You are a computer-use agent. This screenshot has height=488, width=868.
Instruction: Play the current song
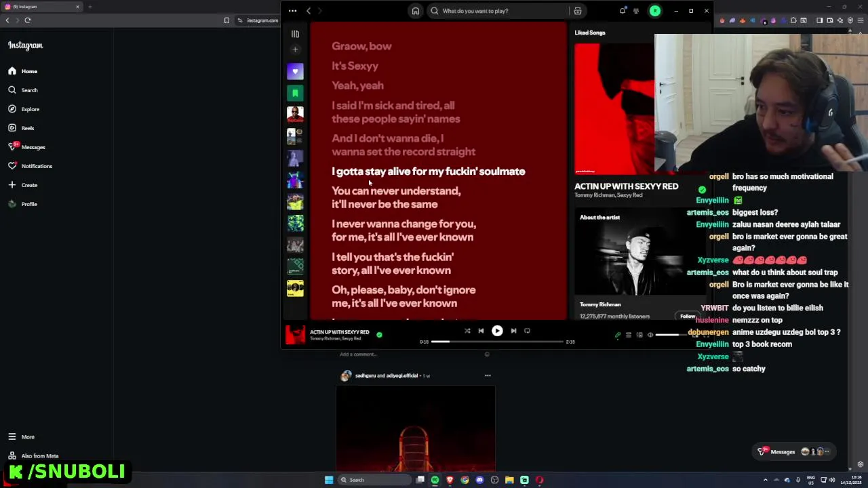[x=497, y=331]
